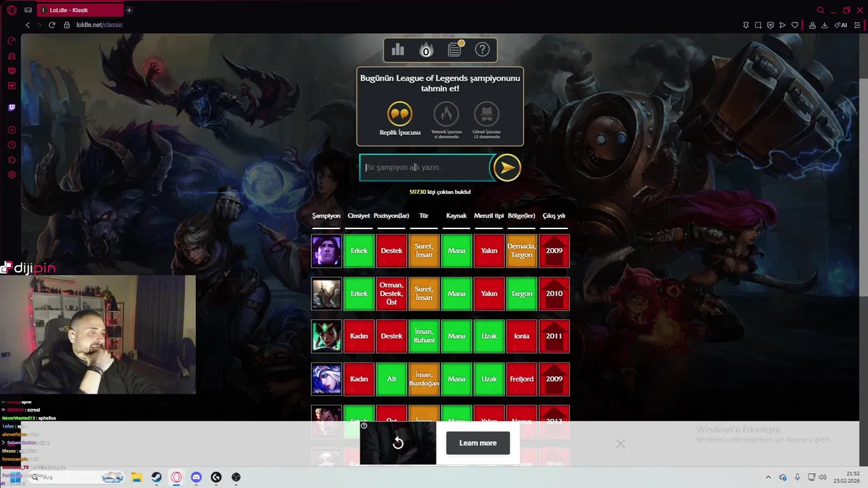Click the Kaynak column header
The width and height of the screenshot is (868, 488).
click(456, 216)
